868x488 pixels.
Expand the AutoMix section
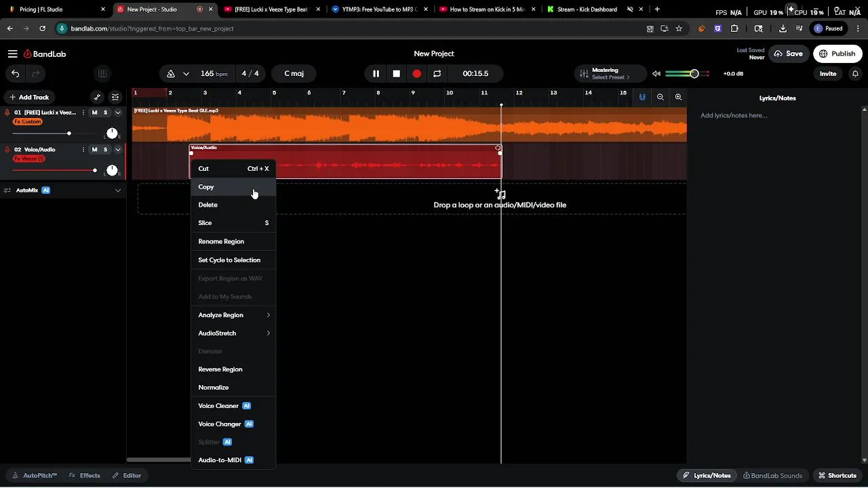click(117, 190)
